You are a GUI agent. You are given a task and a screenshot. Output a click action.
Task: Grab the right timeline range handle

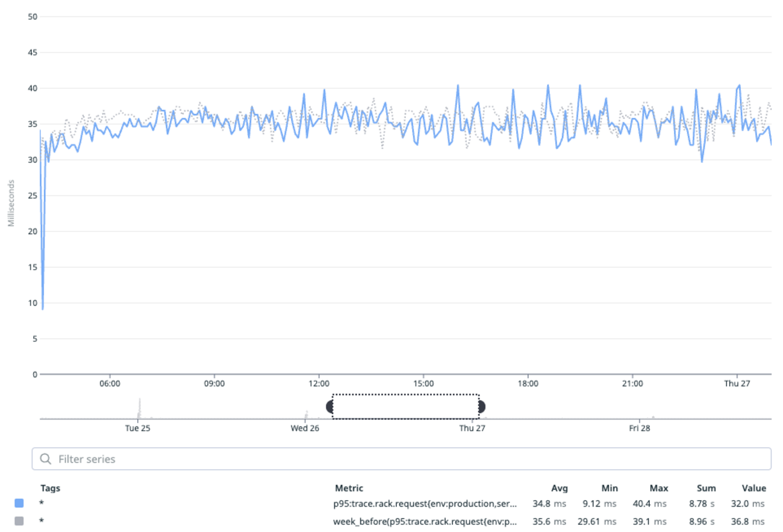(482, 407)
